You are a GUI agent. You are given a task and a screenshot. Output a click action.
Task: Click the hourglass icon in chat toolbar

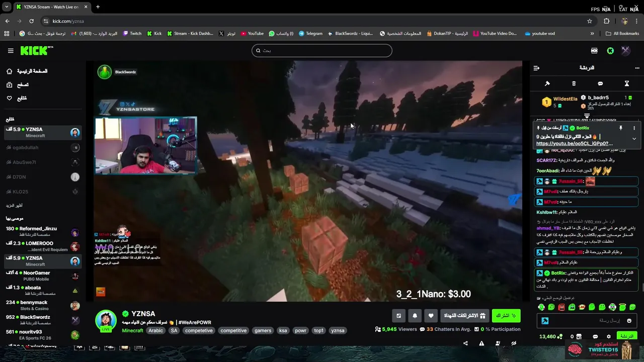pyautogui.click(x=627, y=83)
